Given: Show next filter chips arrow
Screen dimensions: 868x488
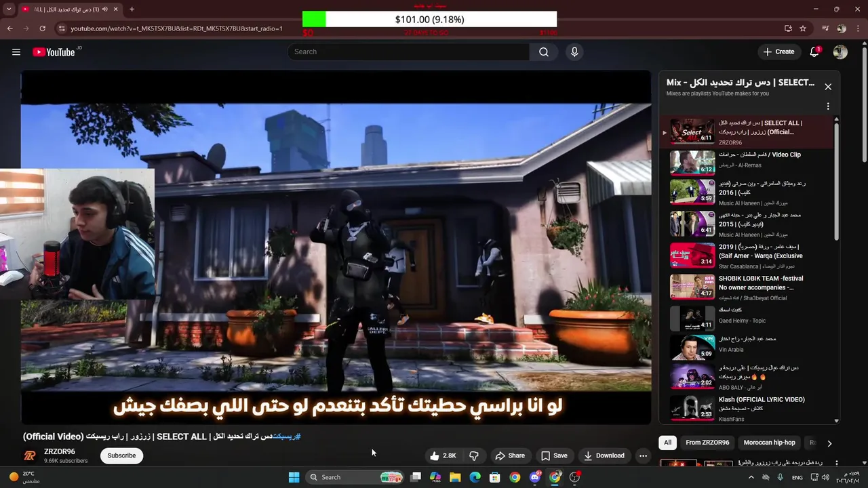Looking at the screenshot, I should (x=829, y=443).
